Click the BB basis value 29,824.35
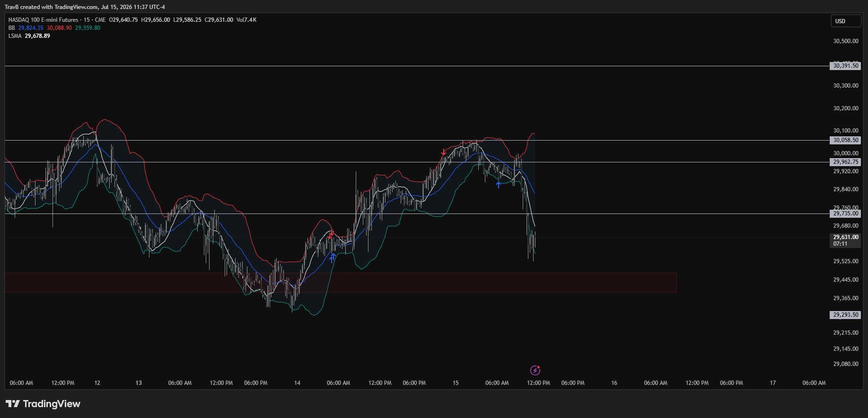Screen dimensions: 868x418 coord(31,28)
